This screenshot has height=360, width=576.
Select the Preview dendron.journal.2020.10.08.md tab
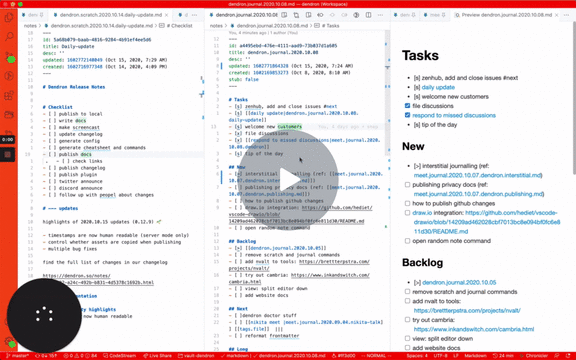click(506, 15)
